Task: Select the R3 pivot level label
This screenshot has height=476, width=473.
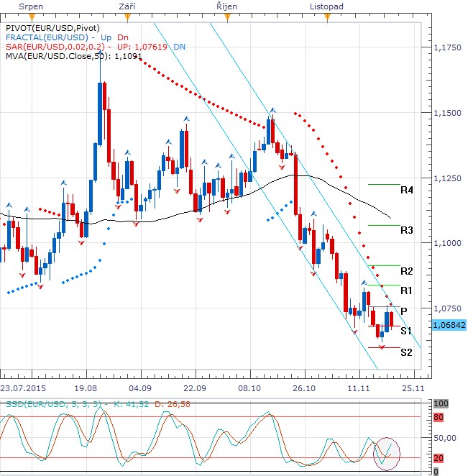Action: click(x=407, y=231)
